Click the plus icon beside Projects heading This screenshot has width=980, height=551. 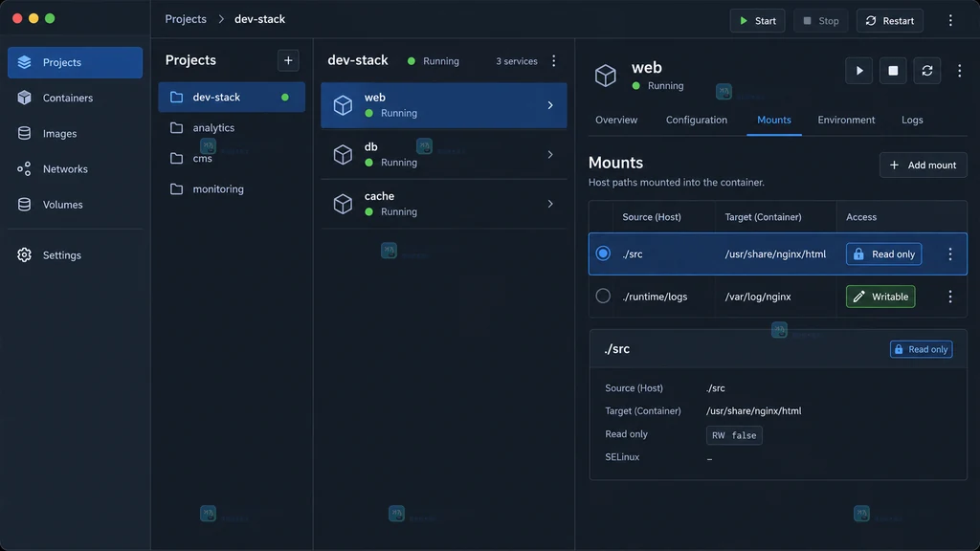288,60
